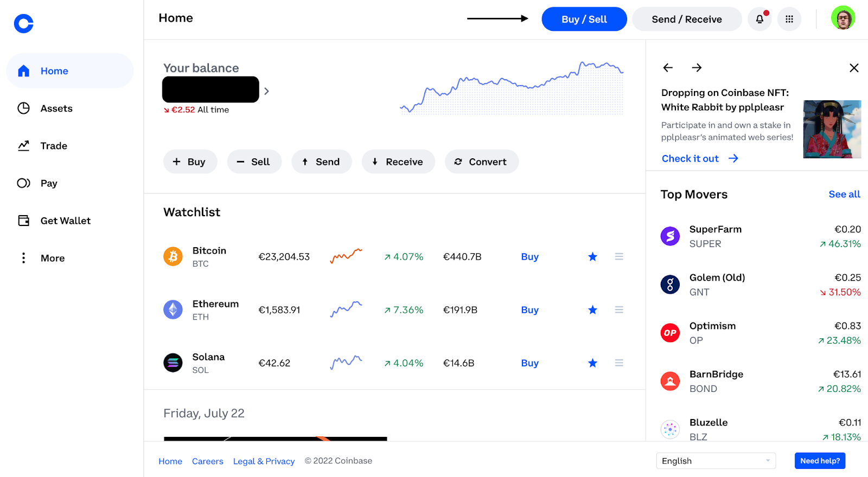The height and width of the screenshot is (477, 868).
Task: Click the Bitcoin sparkline chart
Action: click(x=346, y=256)
